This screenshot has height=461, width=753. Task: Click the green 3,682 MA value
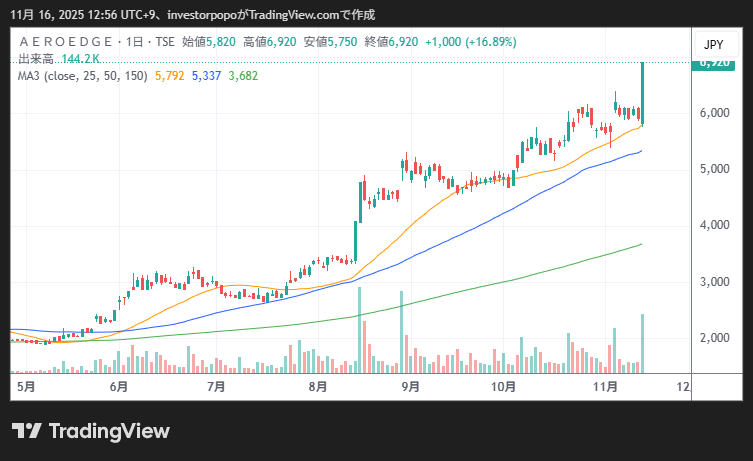(244, 76)
